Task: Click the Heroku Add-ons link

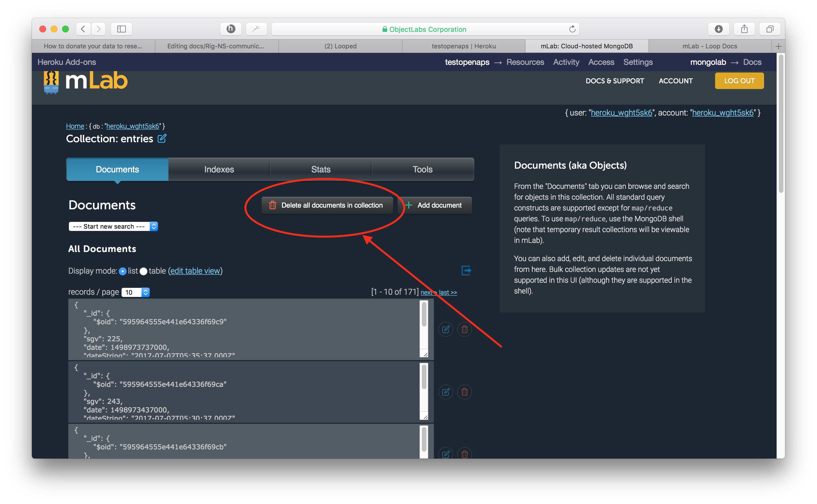Action: point(67,62)
